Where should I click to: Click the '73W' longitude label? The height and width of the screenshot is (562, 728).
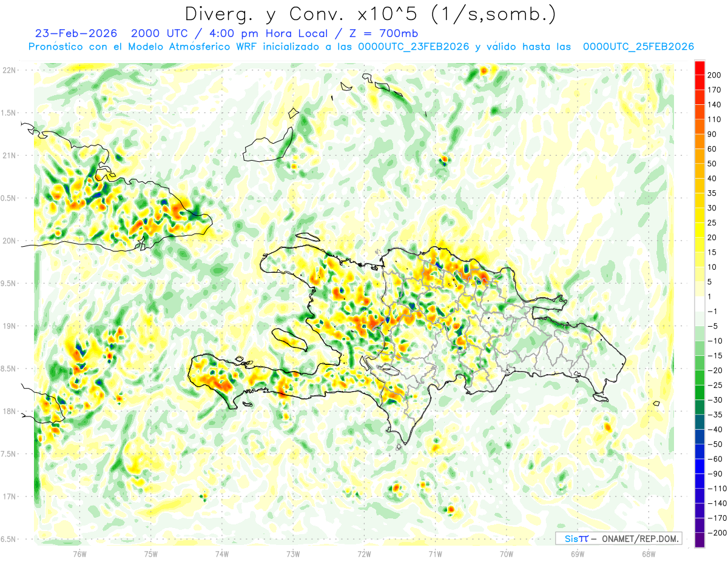(x=293, y=553)
